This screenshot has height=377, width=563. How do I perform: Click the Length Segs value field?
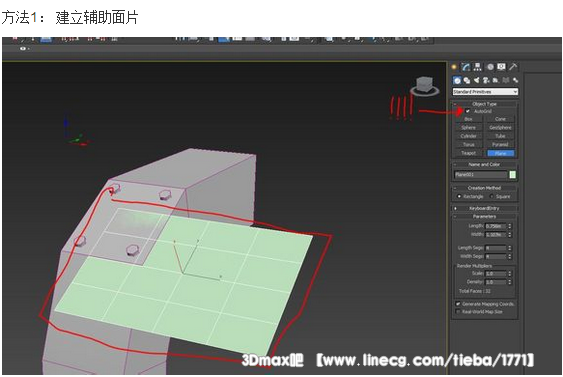pyautogui.click(x=495, y=248)
